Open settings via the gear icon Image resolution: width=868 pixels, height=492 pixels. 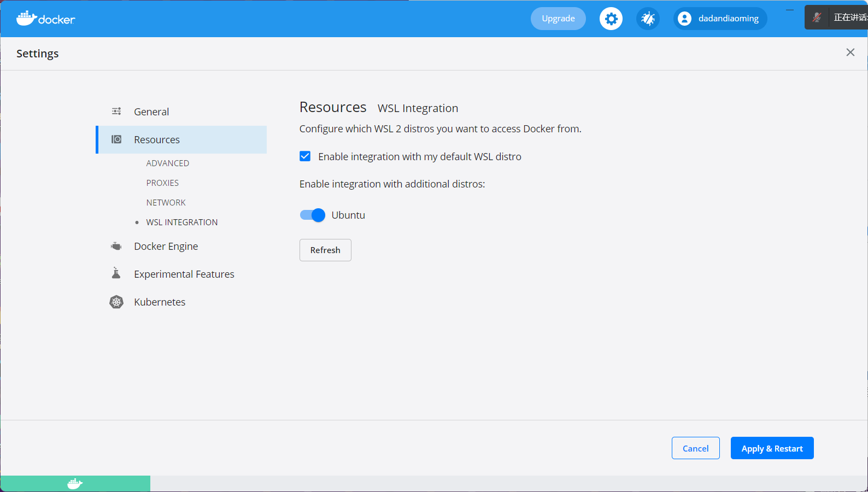point(611,19)
